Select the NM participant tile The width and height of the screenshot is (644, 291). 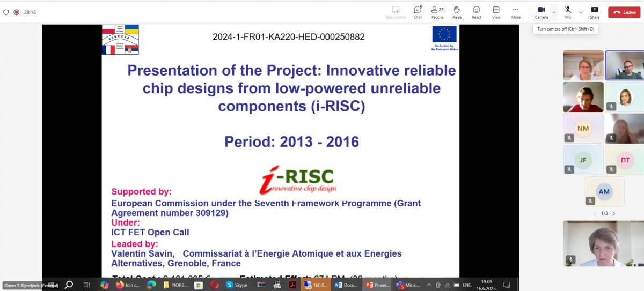point(583,129)
